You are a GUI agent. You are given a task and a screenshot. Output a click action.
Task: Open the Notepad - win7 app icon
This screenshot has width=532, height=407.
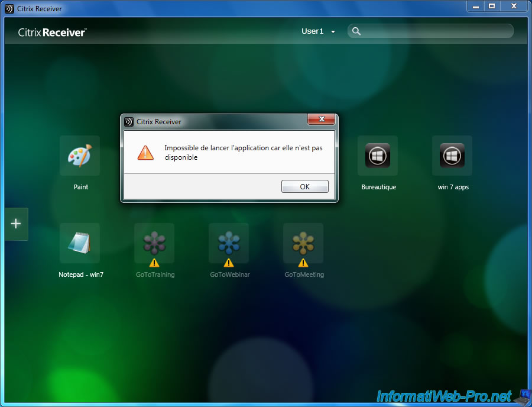click(80, 243)
